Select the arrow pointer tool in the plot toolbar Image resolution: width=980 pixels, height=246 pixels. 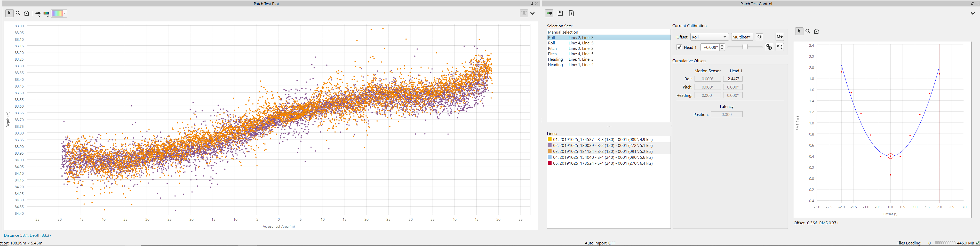[x=10, y=13]
